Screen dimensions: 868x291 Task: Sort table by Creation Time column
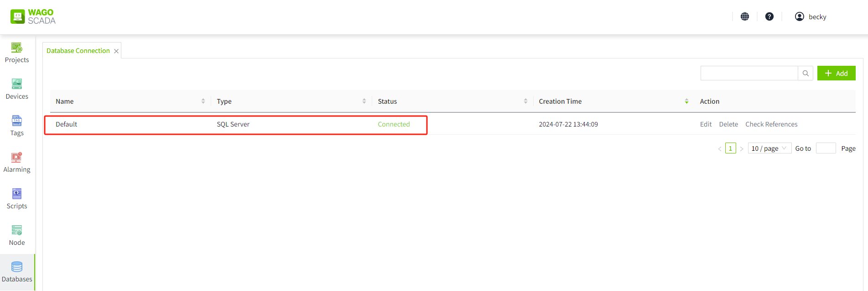(686, 101)
